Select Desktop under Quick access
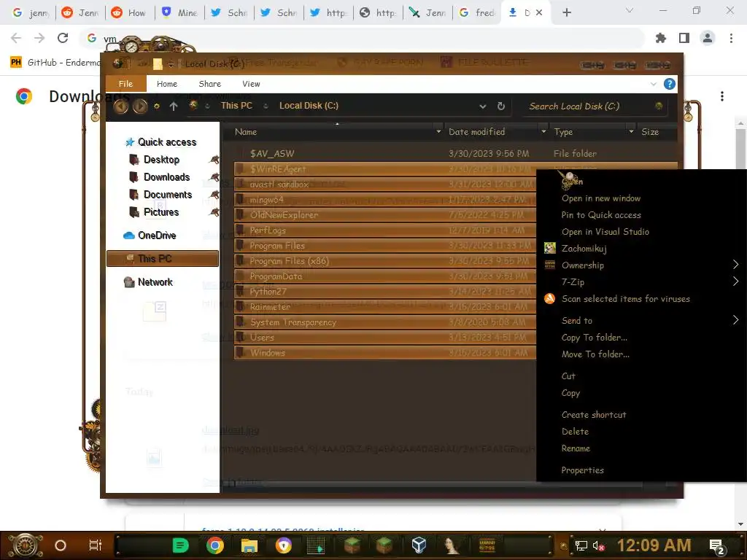The width and height of the screenshot is (747, 560). click(x=161, y=160)
